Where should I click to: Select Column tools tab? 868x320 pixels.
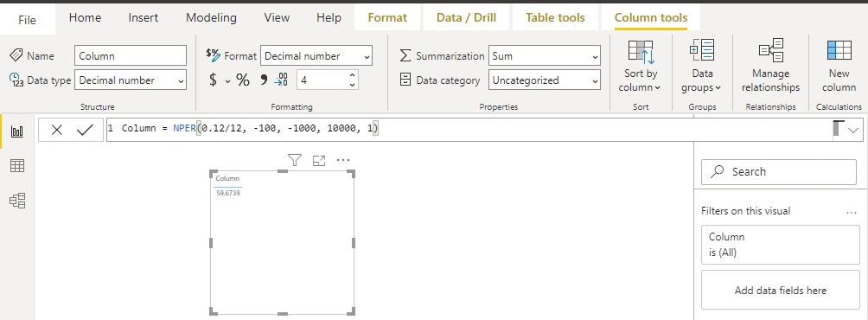651,17
